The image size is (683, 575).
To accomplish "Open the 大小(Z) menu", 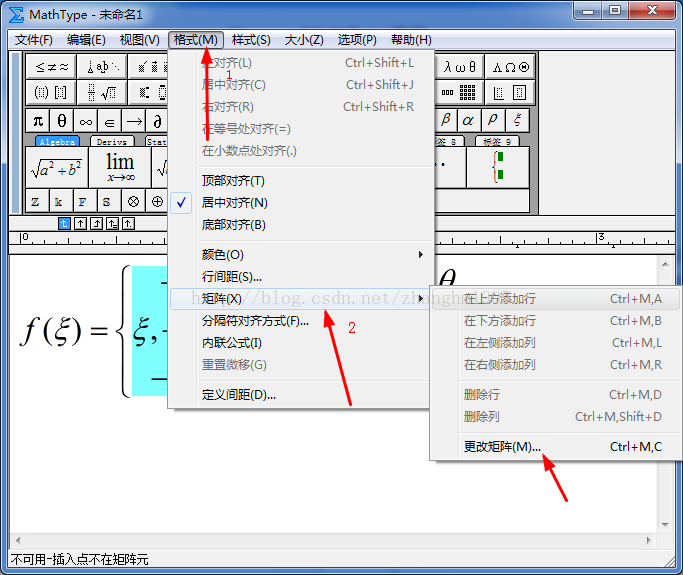I will (304, 40).
